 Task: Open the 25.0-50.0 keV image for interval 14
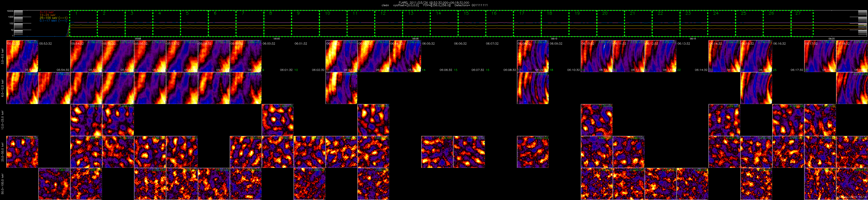click(437, 152)
